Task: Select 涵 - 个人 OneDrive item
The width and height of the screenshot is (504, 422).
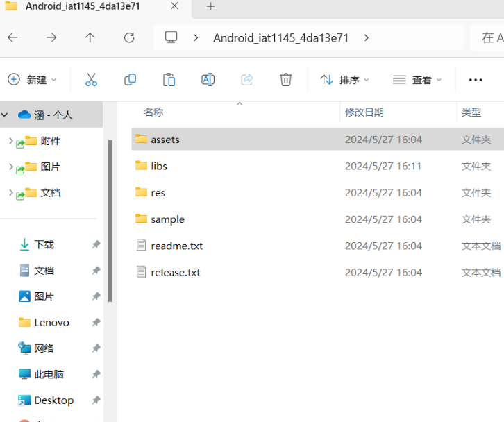Action: 51,115
